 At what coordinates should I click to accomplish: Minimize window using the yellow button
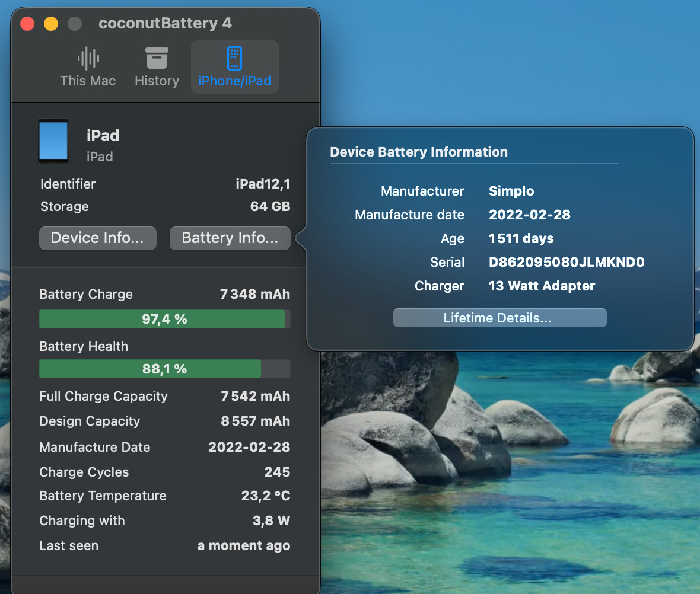click(x=51, y=24)
